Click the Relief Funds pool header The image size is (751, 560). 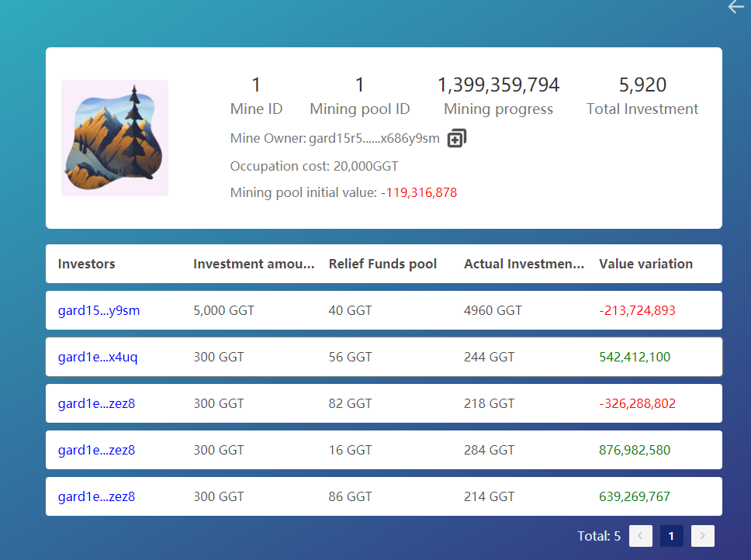click(x=382, y=264)
